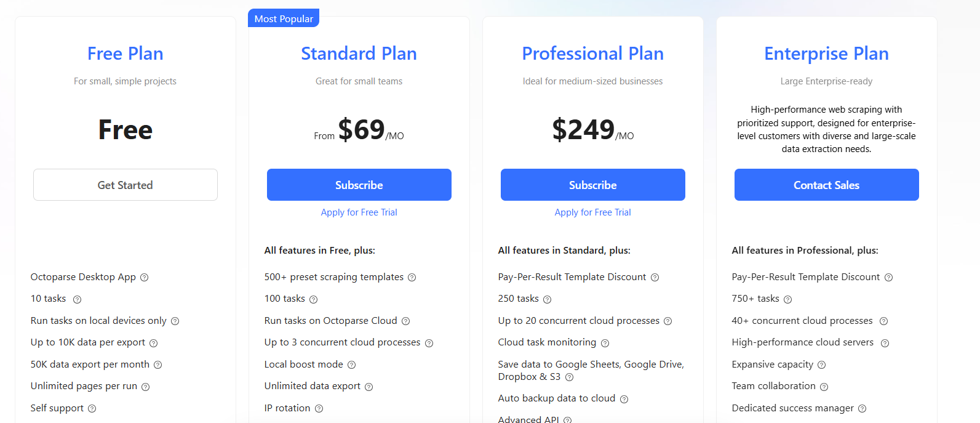The height and width of the screenshot is (423, 980).
Task: Click info icon next to 10 tasks
Action: (77, 300)
